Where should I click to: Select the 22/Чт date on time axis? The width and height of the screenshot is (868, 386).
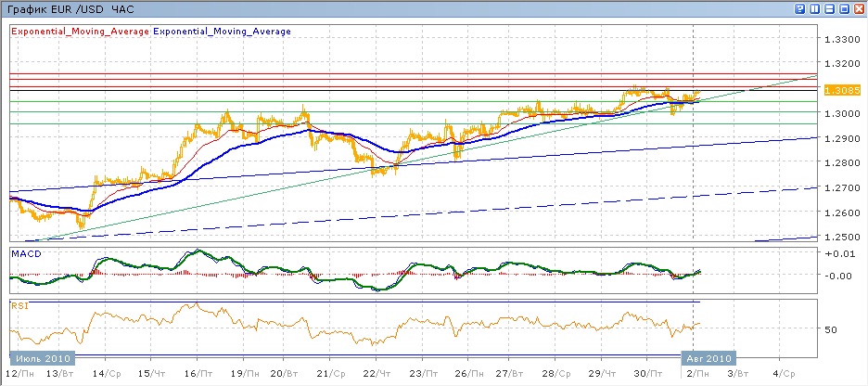(x=377, y=373)
